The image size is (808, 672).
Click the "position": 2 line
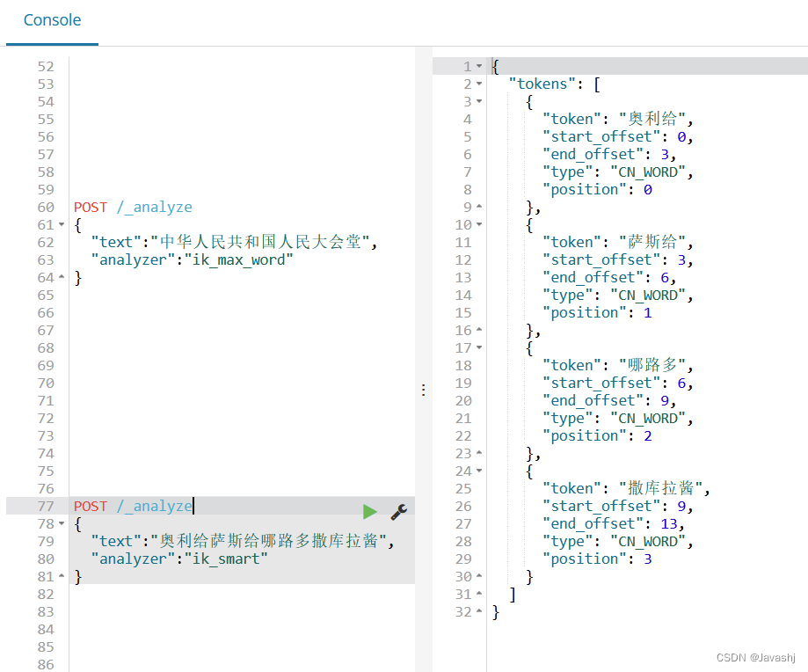coord(597,436)
